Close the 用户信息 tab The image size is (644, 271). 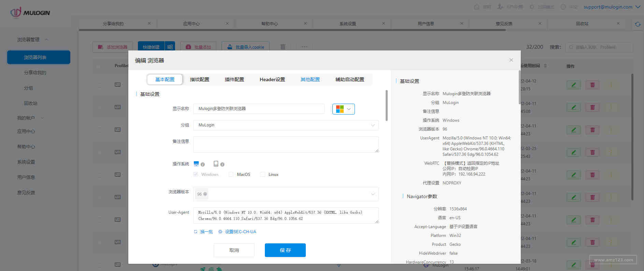click(462, 24)
